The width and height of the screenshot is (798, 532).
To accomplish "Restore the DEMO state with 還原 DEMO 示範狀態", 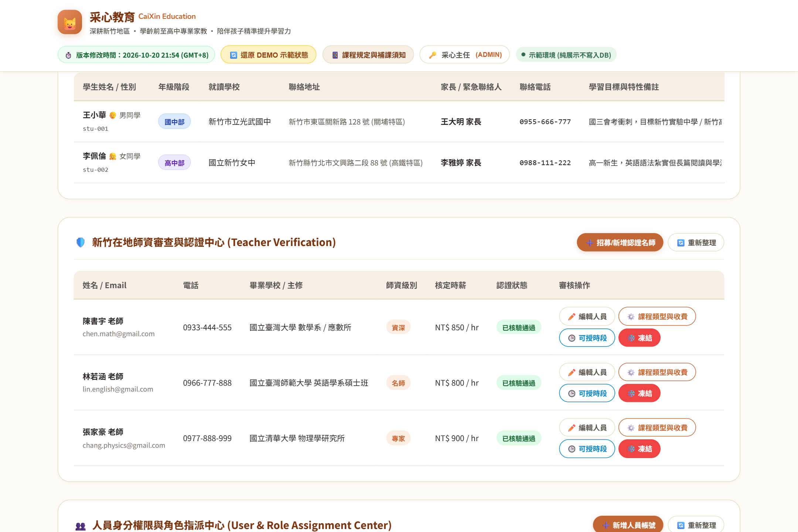I will [x=269, y=55].
